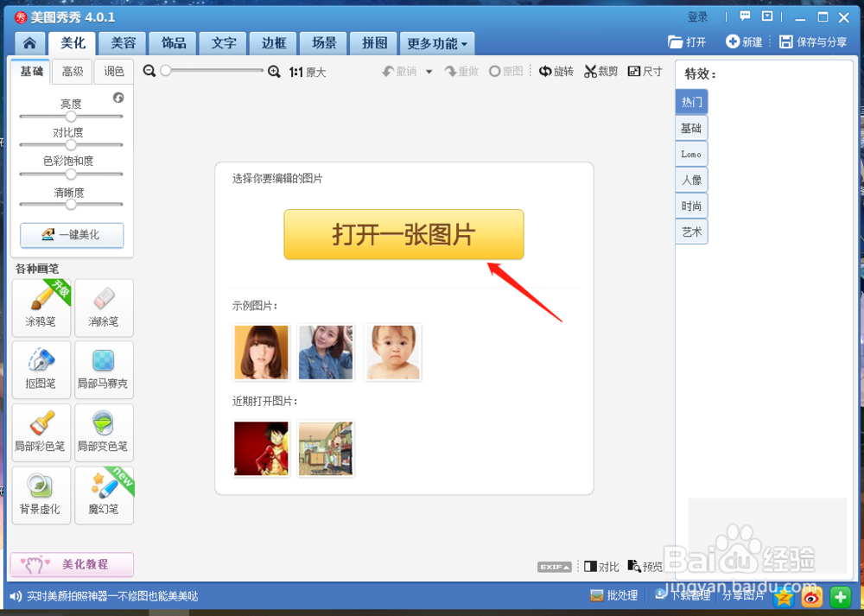Click the 重做 redo button
The width and height of the screenshot is (864, 616).
tap(461, 72)
